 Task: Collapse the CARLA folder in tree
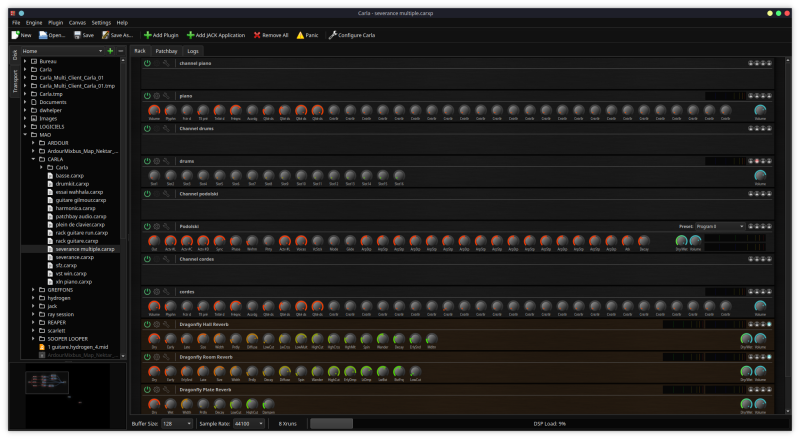click(x=34, y=159)
